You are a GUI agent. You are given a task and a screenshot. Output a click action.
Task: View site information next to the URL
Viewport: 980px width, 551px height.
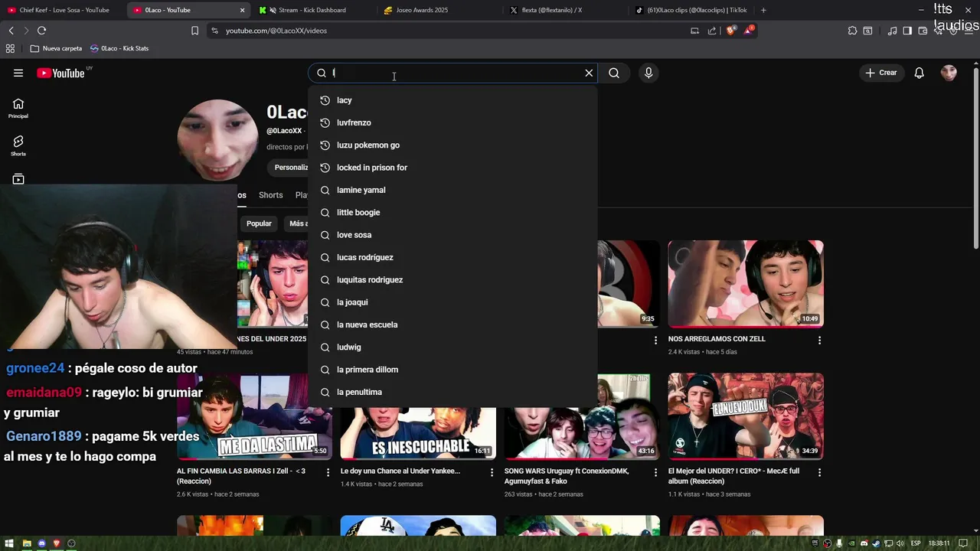click(214, 31)
